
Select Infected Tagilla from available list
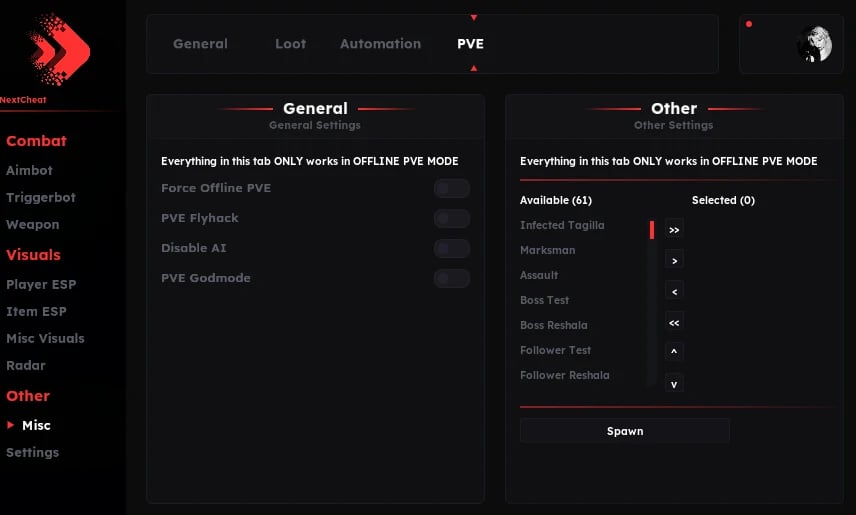tap(562, 226)
